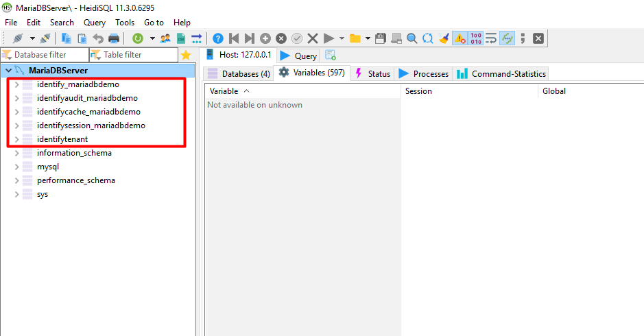The height and width of the screenshot is (336, 644).
Task: Expand the identifyaudit_mariadbdemo database
Action: coord(17,98)
